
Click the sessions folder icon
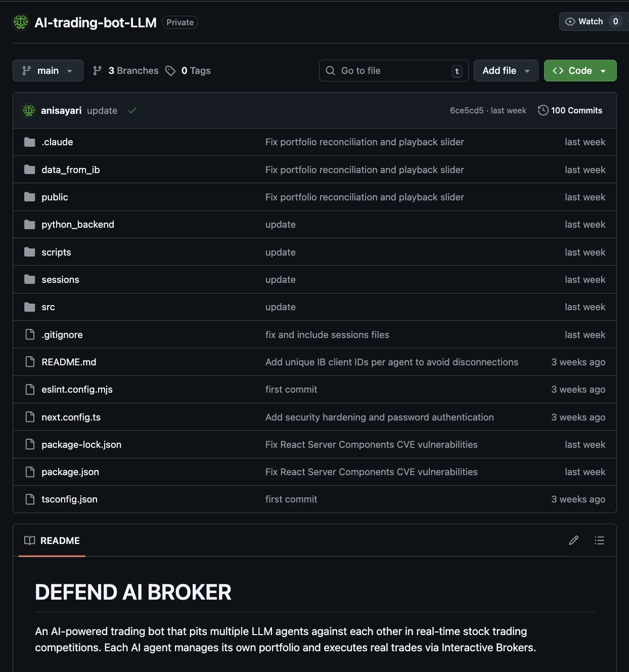tap(30, 279)
